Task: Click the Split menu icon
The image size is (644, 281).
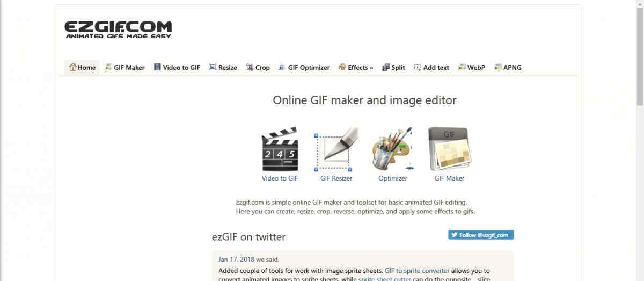Action: pyautogui.click(x=386, y=67)
